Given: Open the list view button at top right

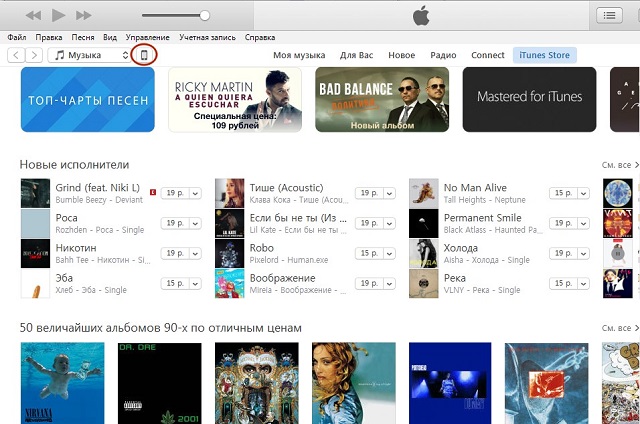Looking at the screenshot, I should pyautogui.click(x=609, y=16).
